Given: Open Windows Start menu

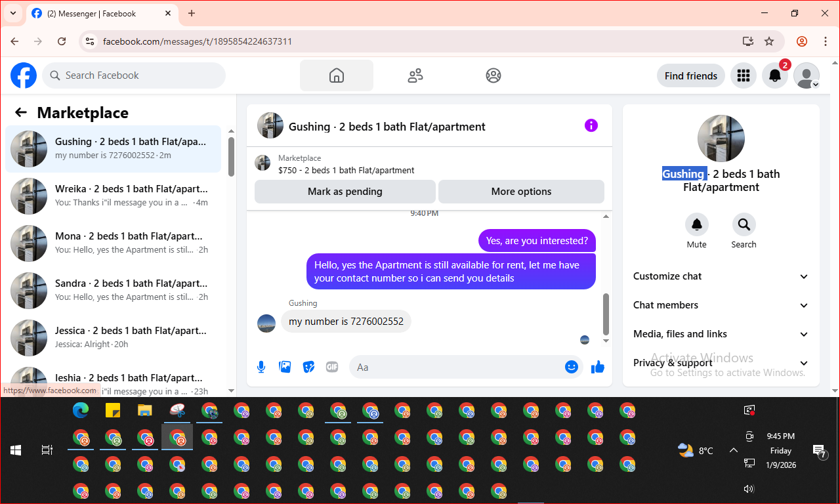Looking at the screenshot, I should click(16, 450).
